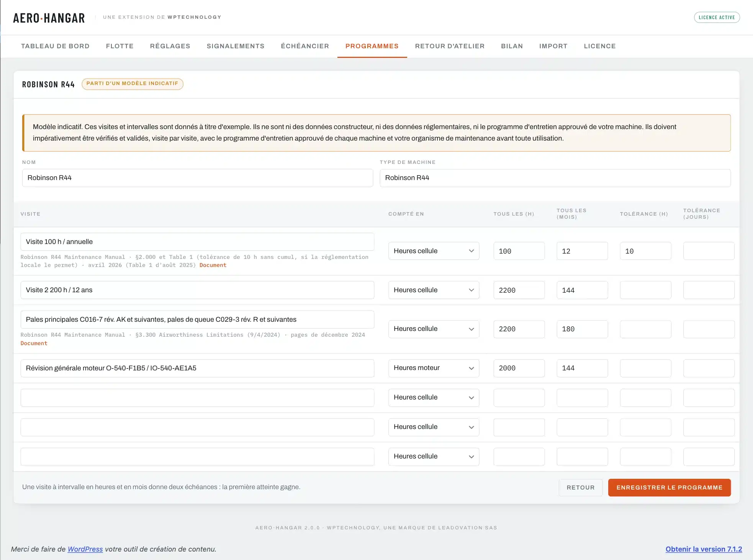Image resolution: width=753 pixels, height=560 pixels.
Task: Open the Import tab
Action: [x=553, y=46]
